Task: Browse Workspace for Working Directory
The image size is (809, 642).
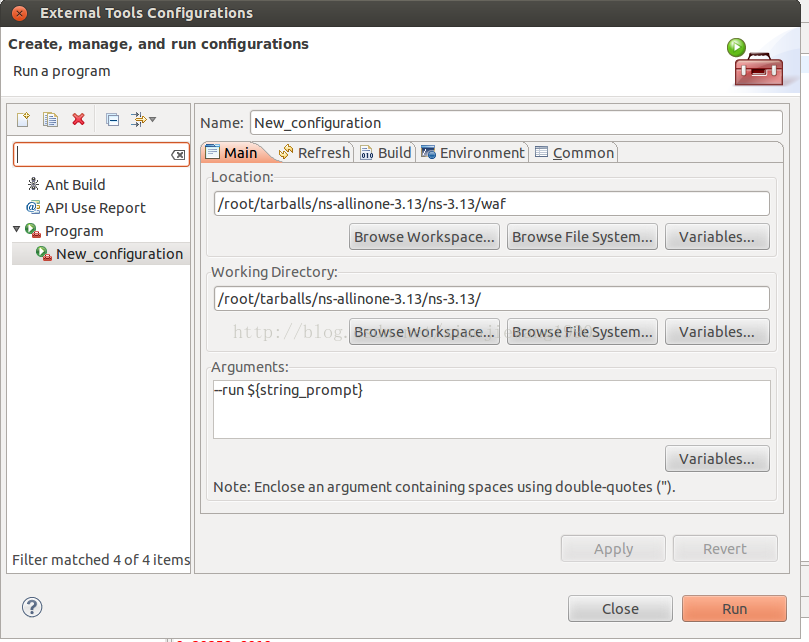Action: (x=424, y=332)
